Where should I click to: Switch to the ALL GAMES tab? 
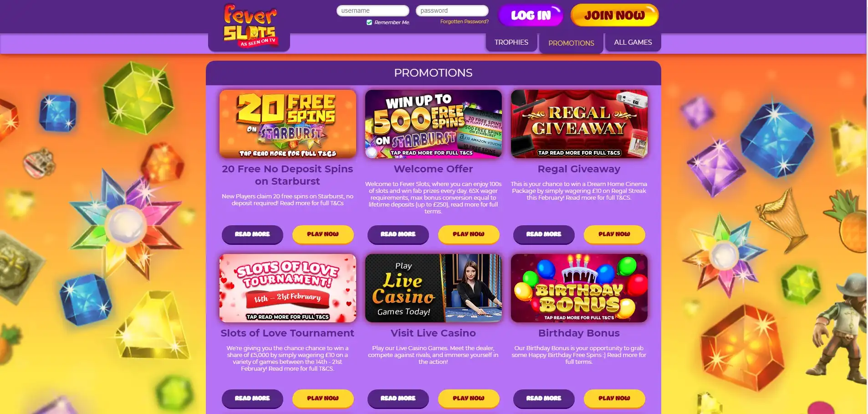(x=633, y=42)
